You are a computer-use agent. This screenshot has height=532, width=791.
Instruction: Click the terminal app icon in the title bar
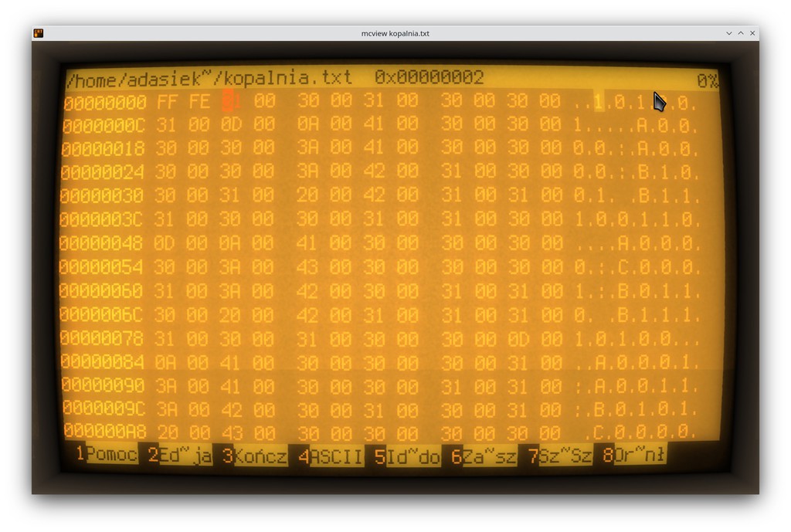point(39,33)
